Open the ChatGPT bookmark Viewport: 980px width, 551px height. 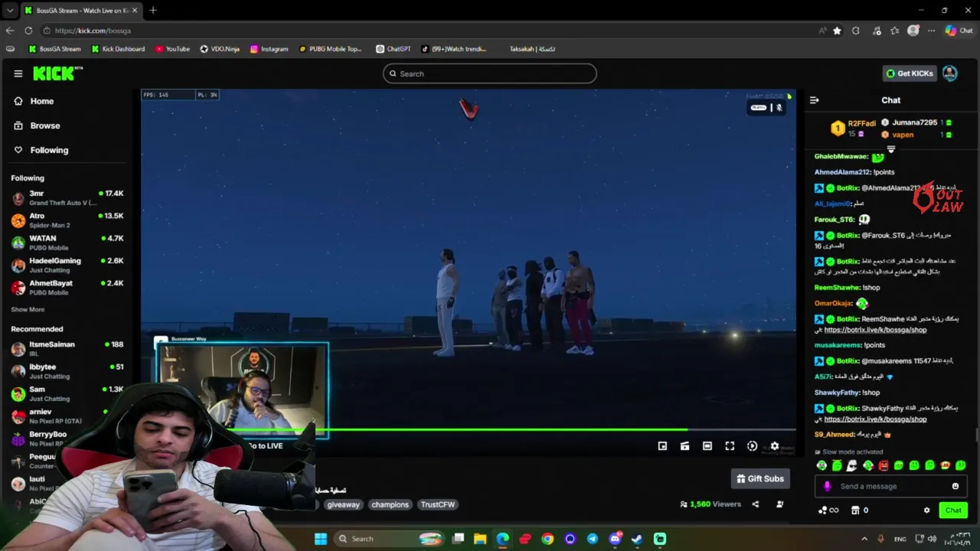tap(393, 49)
